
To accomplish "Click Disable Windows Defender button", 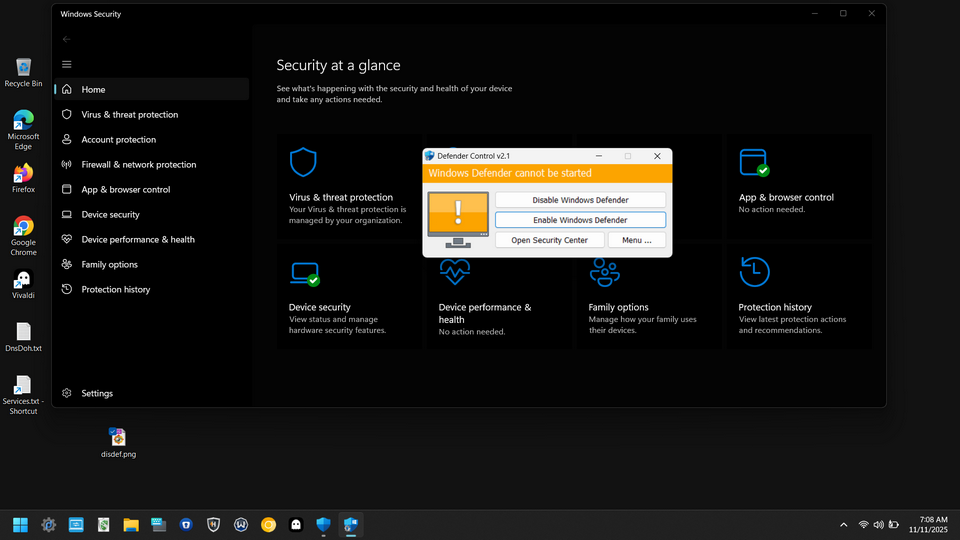I will click(580, 200).
